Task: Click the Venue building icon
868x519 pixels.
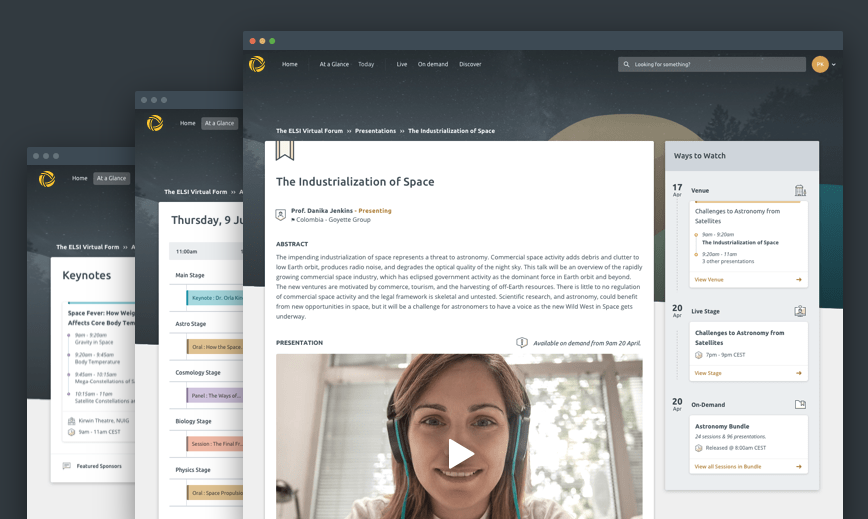Action: (x=800, y=190)
